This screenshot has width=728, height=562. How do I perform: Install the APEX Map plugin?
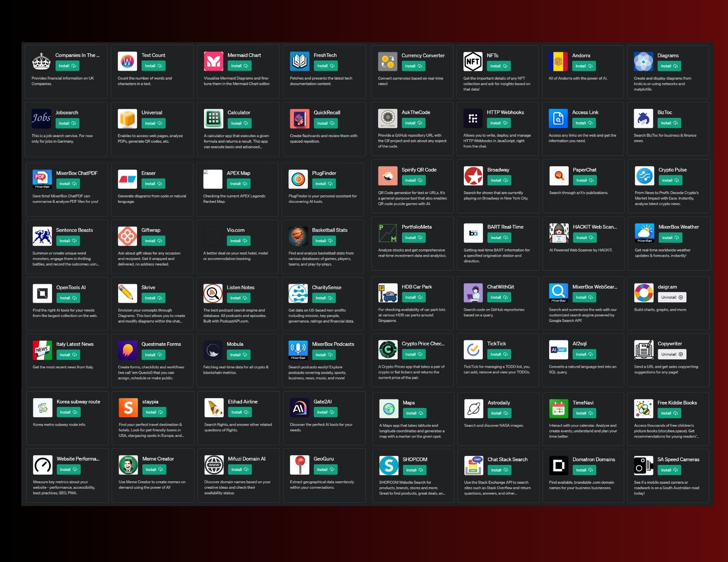pyautogui.click(x=239, y=184)
